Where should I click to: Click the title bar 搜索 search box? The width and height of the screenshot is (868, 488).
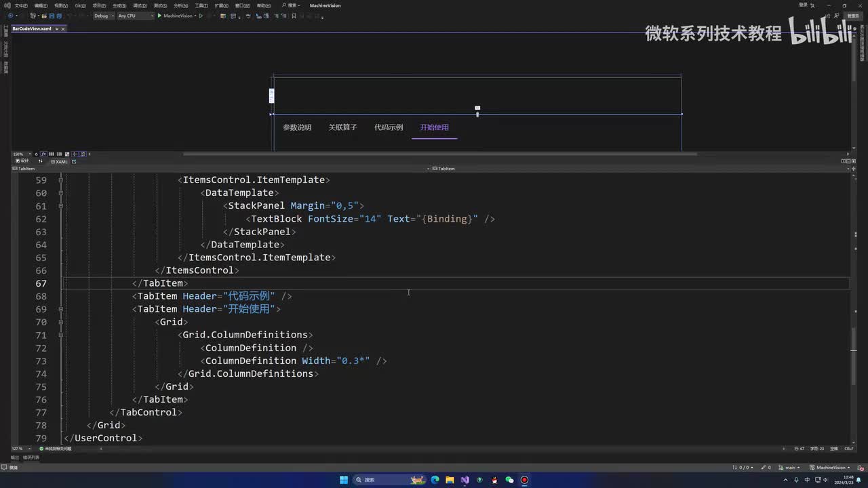pos(292,5)
